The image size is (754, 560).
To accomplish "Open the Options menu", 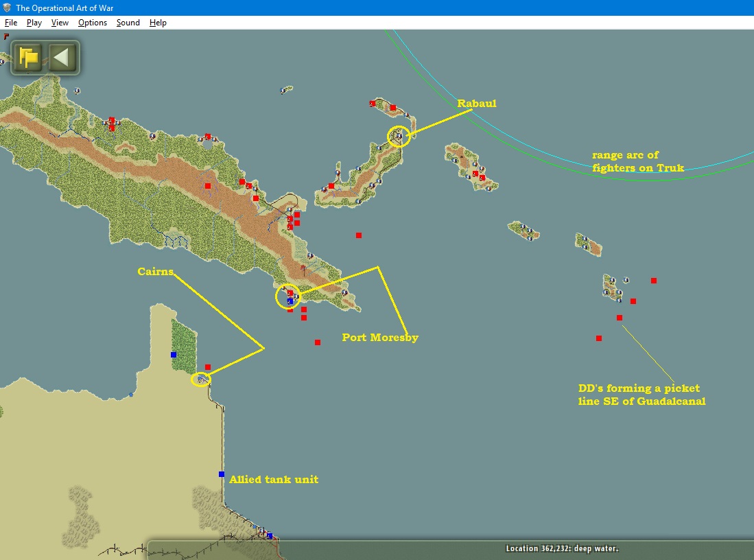I will coord(93,23).
